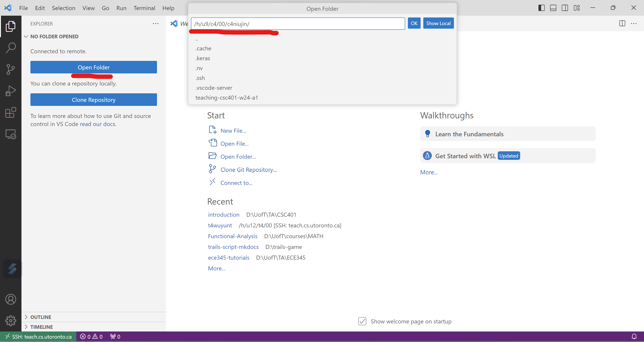Open the Explorer view in activity bar
Image resolution: width=644 pixels, height=342 pixels.
11,26
